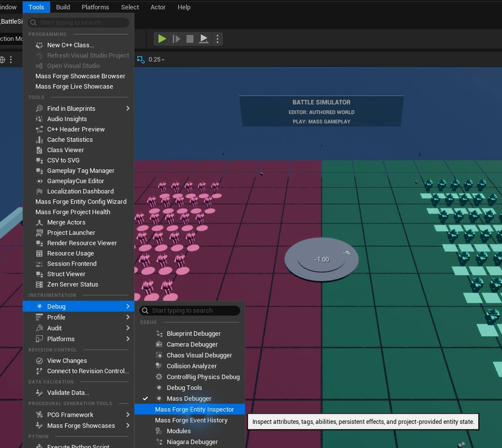Screen dimensions: 502x448
Task: Click the New C++ Class icon
Action: [39, 45]
